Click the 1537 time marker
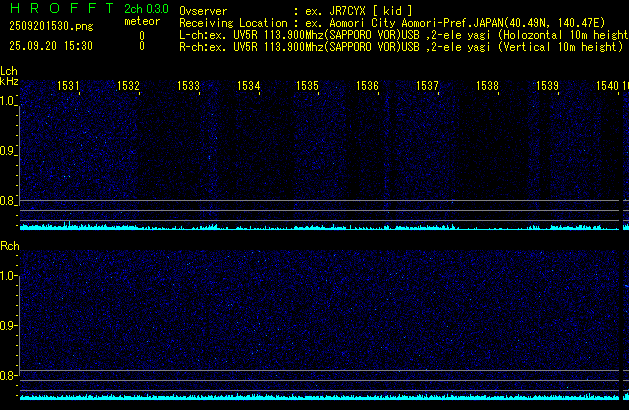 click(427, 87)
